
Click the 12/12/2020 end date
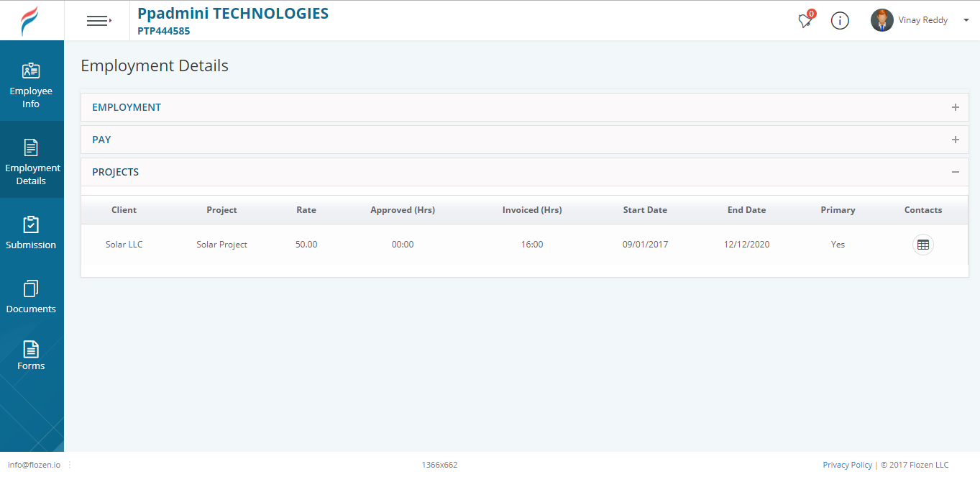tap(746, 245)
